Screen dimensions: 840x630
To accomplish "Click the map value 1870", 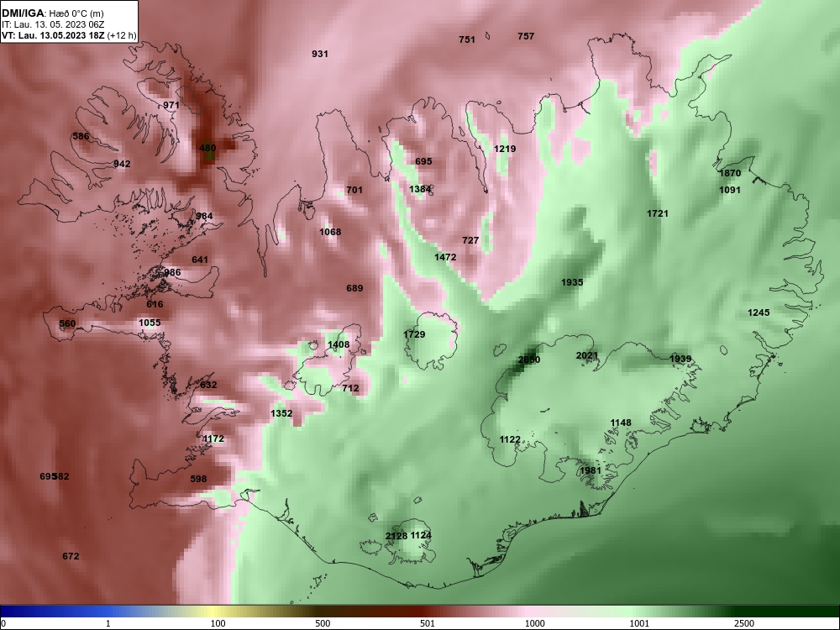I will coord(730,173).
